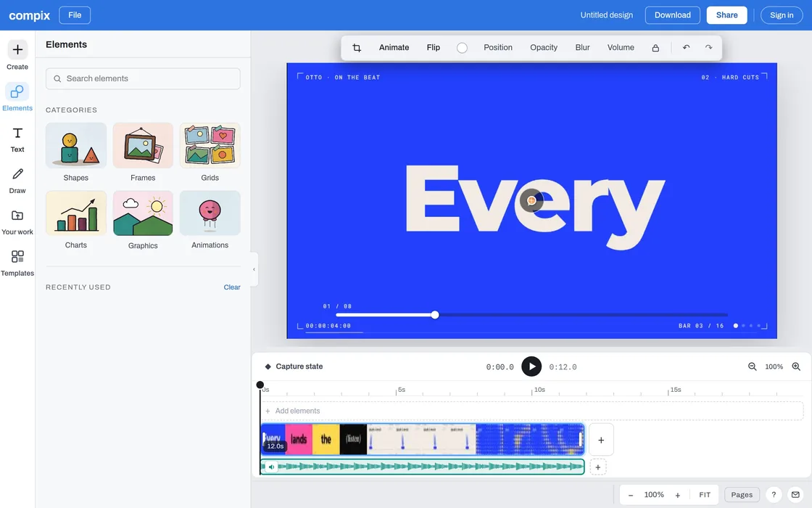Open the color circle swatch in toolbar
Viewport: 812px width, 508px height.
click(x=462, y=48)
